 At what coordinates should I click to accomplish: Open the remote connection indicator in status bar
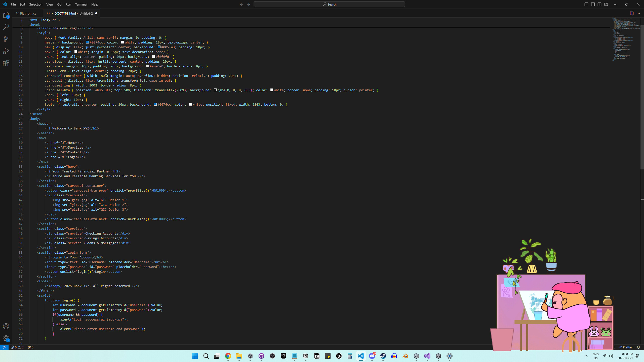pos(4,347)
